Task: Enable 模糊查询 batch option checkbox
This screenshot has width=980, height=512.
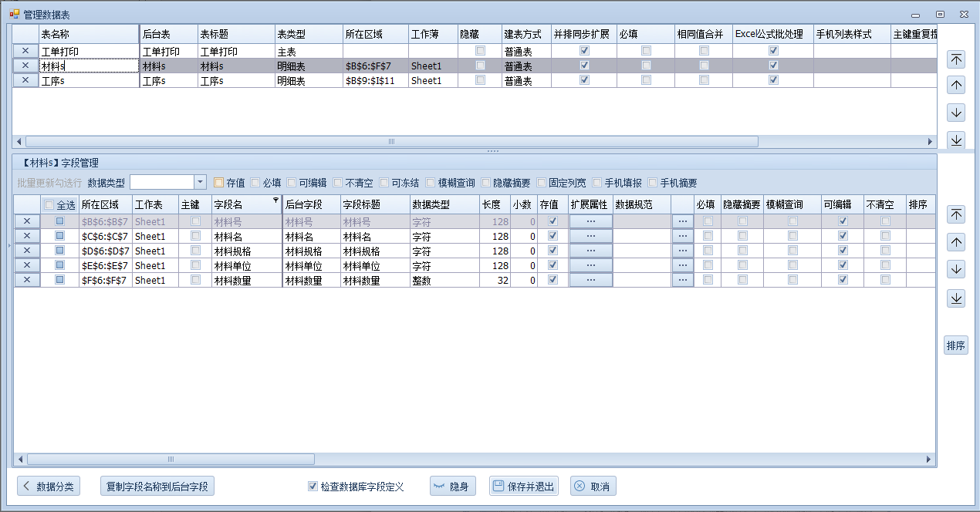Action: tap(431, 183)
